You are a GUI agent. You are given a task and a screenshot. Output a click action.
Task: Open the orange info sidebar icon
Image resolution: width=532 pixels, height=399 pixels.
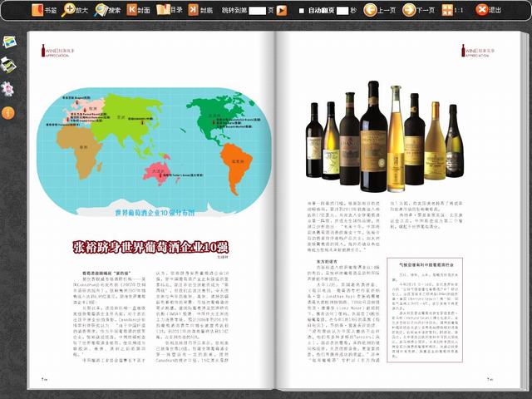pos(7,113)
